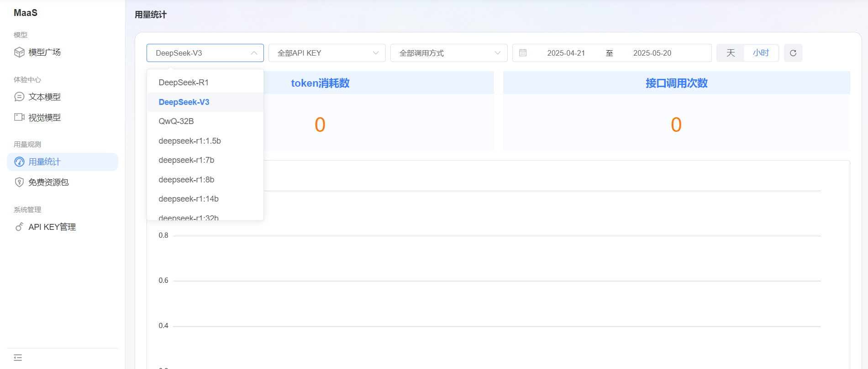
Task: Click the token消耗数 card header
Action: click(320, 83)
